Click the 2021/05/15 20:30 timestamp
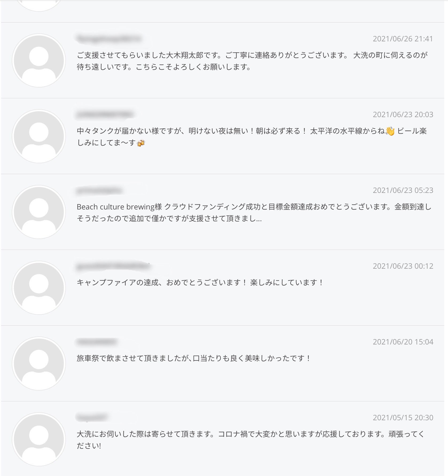This screenshot has width=448, height=476. click(403, 418)
